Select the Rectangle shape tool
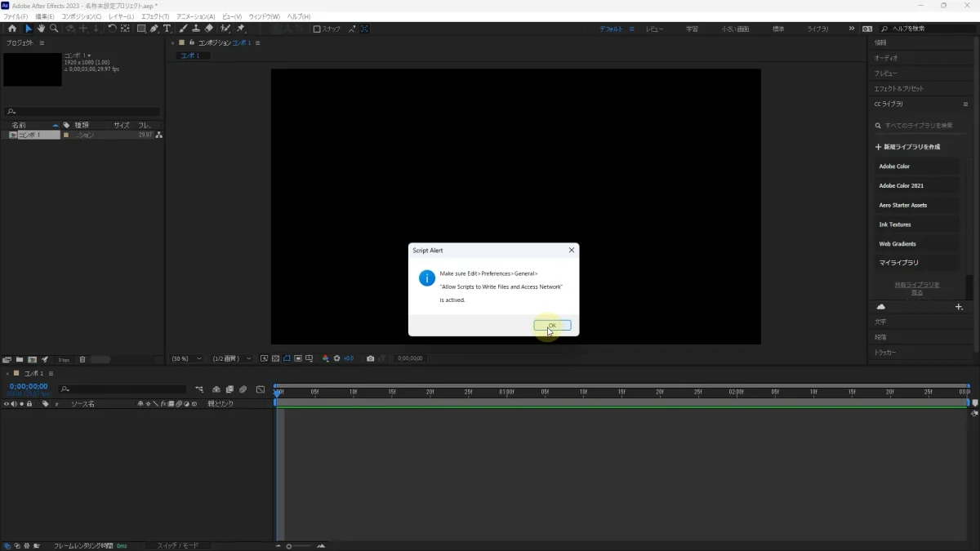Image resolution: width=980 pixels, height=551 pixels. (140, 29)
